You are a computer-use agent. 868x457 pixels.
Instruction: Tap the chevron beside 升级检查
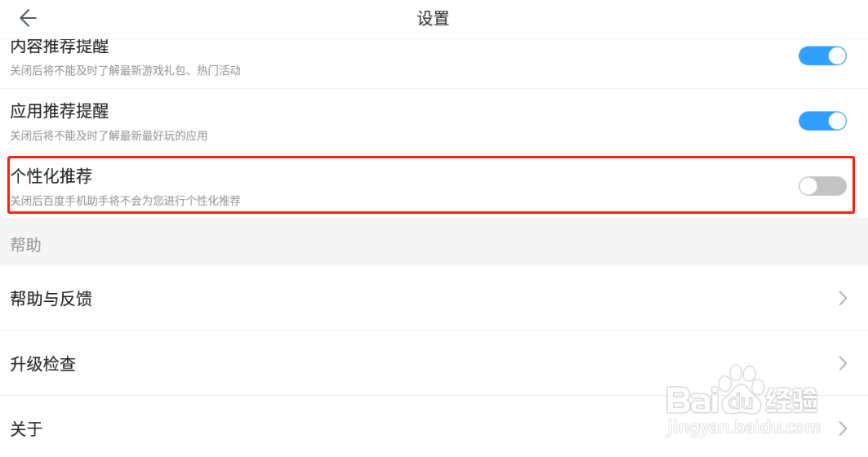pos(843,363)
